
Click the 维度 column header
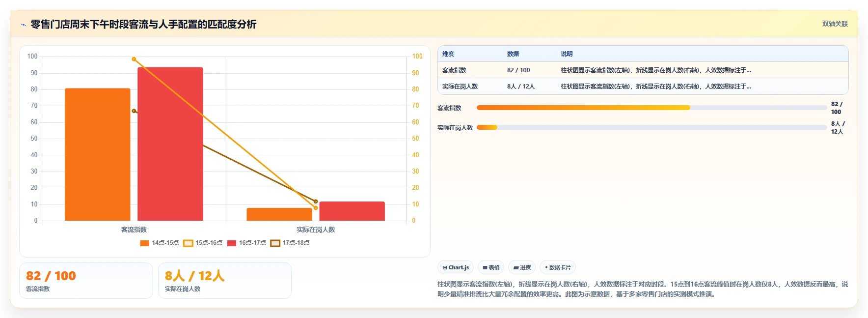448,54
